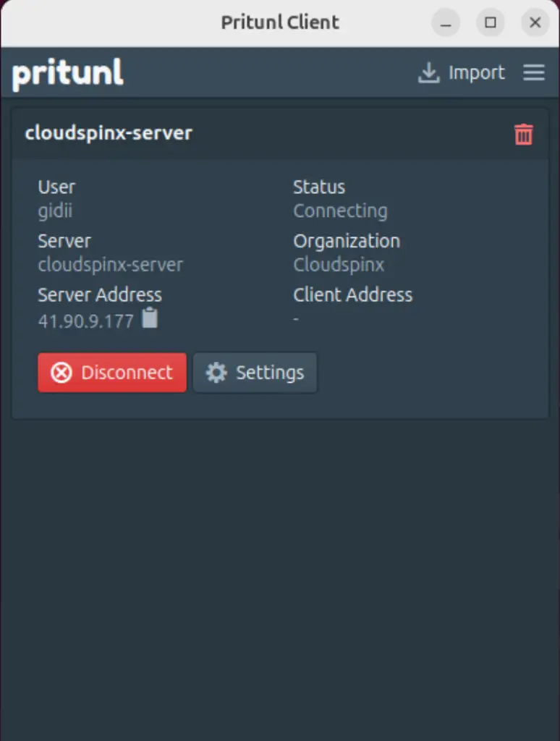This screenshot has height=741, width=560.
Task: Click the Cloudspinx organization value
Action: coord(339,265)
